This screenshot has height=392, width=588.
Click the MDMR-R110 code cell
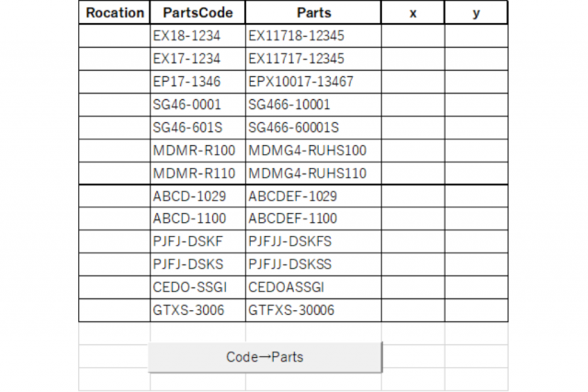click(x=198, y=174)
